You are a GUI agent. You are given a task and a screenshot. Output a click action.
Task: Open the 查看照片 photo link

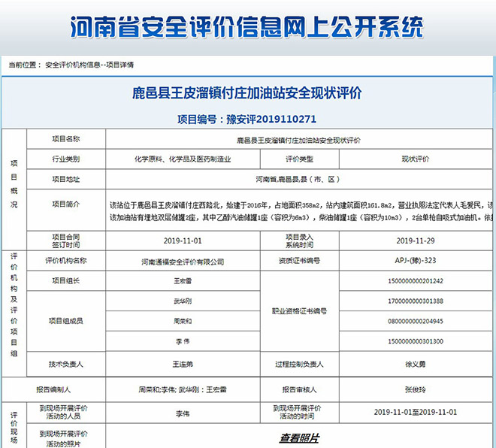coord(299,438)
